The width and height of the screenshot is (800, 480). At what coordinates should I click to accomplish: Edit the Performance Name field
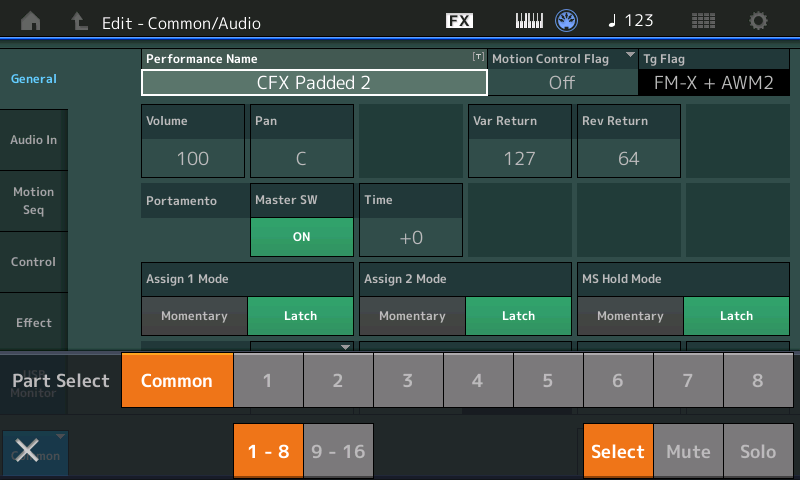coord(314,82)
